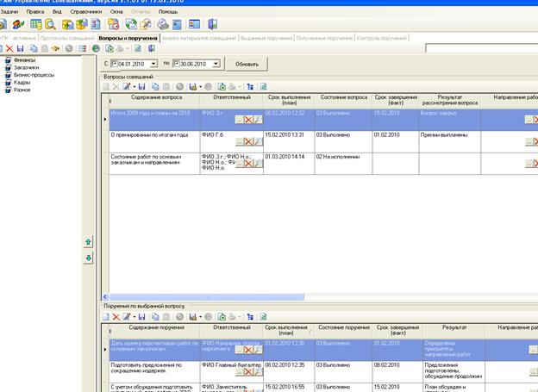Click the red X delete icon in left toolbar
This screenshot has height=392, width=538.
(9, 49)
